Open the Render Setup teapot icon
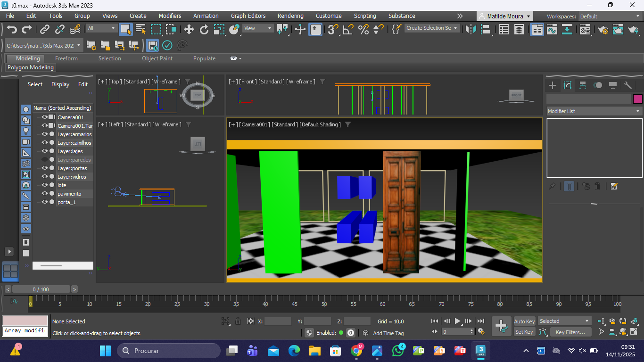The image size is (644, 362). click(603, 30)
